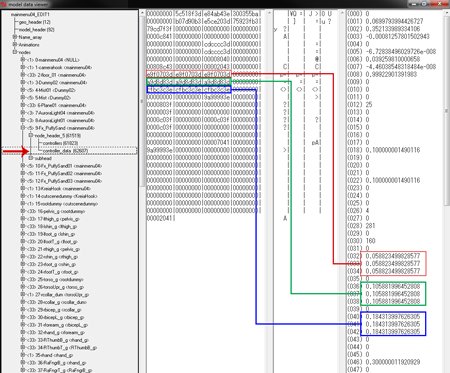Click float entry (018) 0.100000001490116
Viewport: 450px width, 373px height.
click(x=383, y=150)
